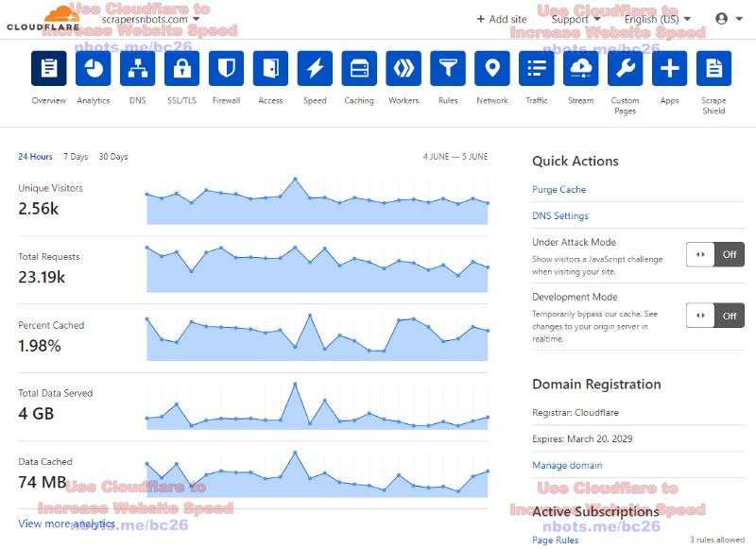
Task: Open the Scrape Shield document icon
Action: tap(714, 68)
